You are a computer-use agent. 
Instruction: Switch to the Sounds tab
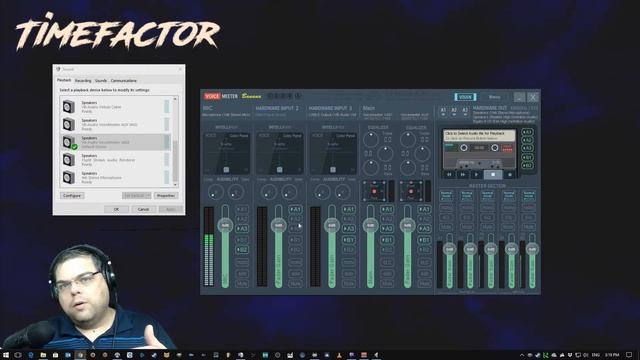pos(101,81)
